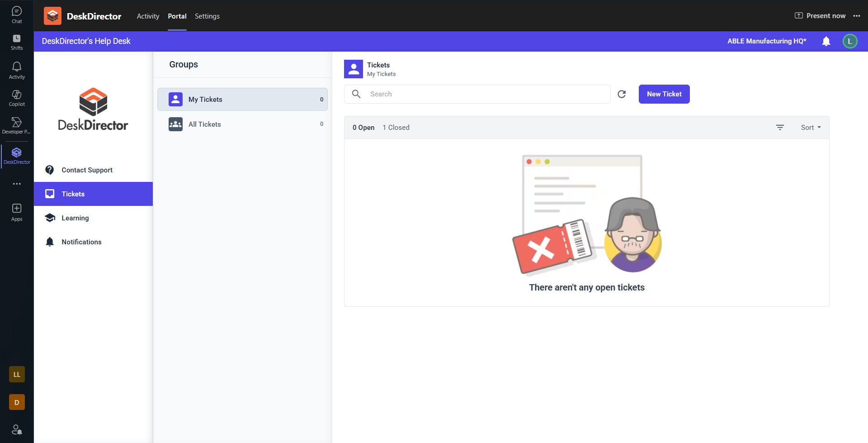
Task: Expand the Sort dropdown
Action: click(811, 128)
